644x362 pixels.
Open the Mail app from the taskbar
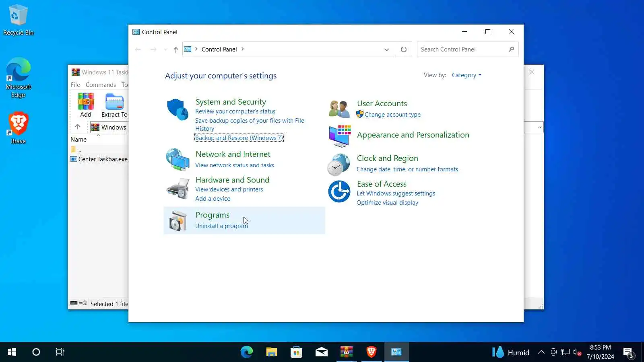(322, 352)
